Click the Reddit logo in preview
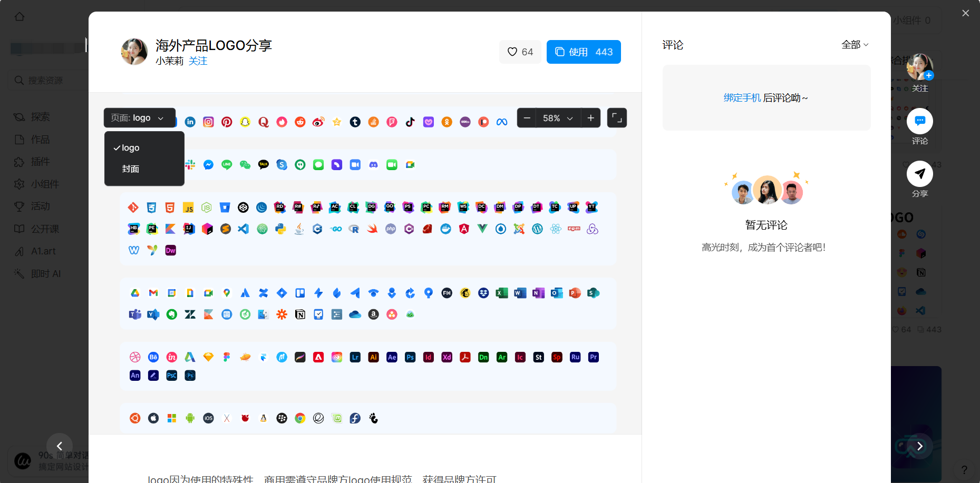This screenshot has height=483, width=980. click(300, 122)
